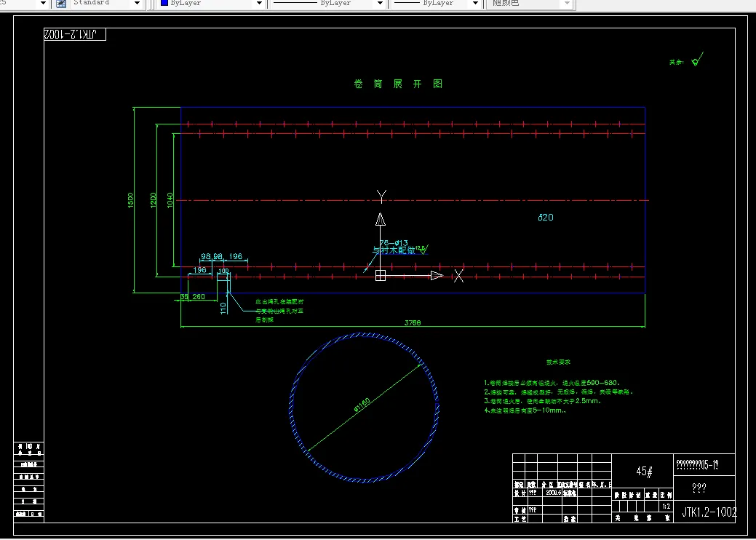
Task: Open the Standard style dropdown
Action: pos(138,4)
